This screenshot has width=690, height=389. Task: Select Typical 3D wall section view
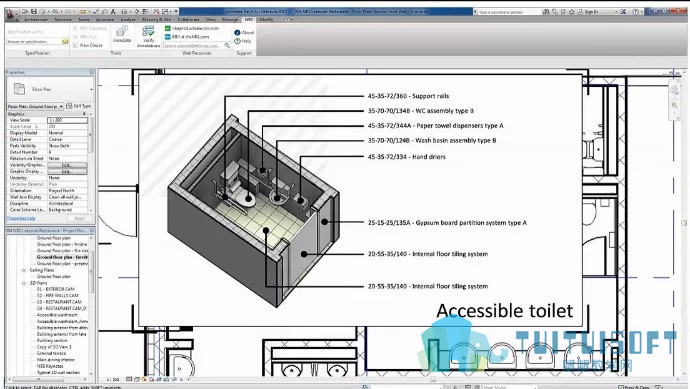[x=58, y=373]
